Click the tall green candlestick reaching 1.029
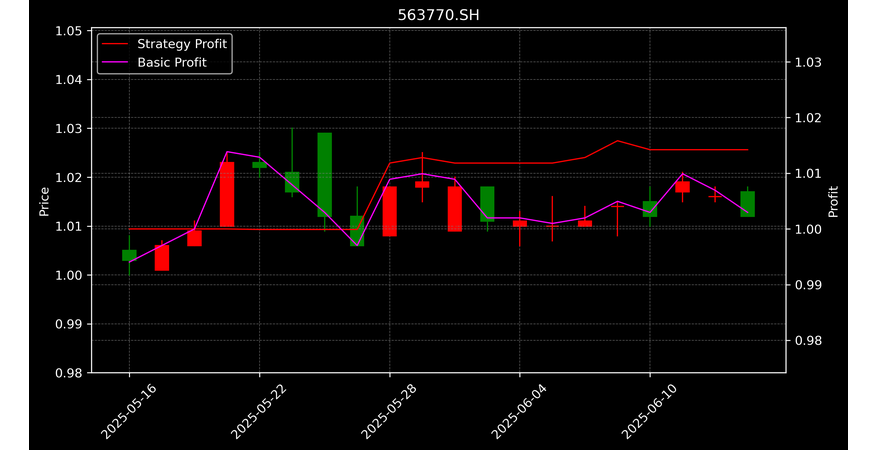Image resolution: width=878 pixels, height=450 pixels. [324, 175]
